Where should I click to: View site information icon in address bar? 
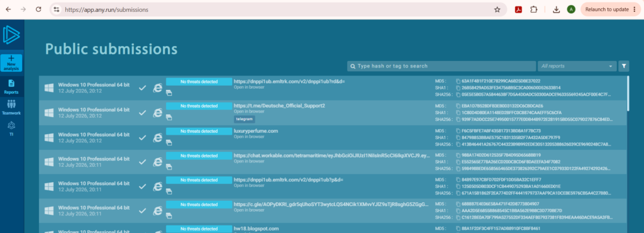click(57, 9)
